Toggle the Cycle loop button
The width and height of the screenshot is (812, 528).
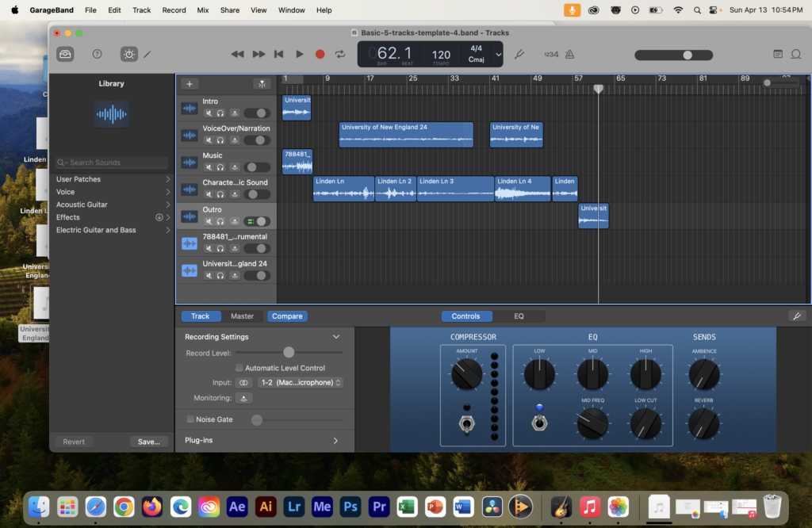click(x=340, y=54)
